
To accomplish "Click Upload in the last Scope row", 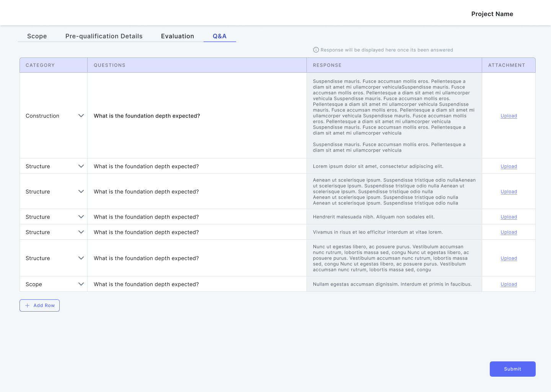I will point(509,284).
